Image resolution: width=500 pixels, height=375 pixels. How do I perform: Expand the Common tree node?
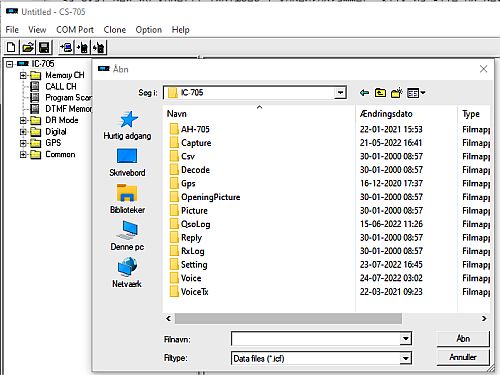23,154
